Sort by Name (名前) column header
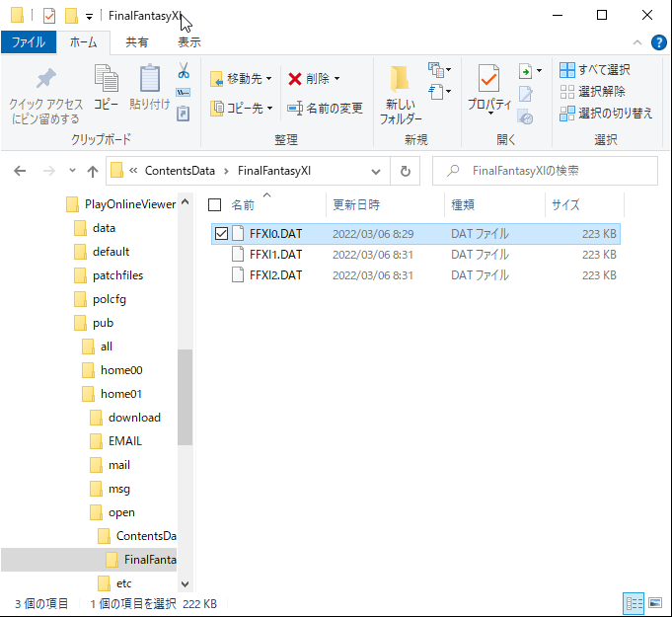Screen dimensions: 672x617 pyautogui.click(x=243, y=205)
